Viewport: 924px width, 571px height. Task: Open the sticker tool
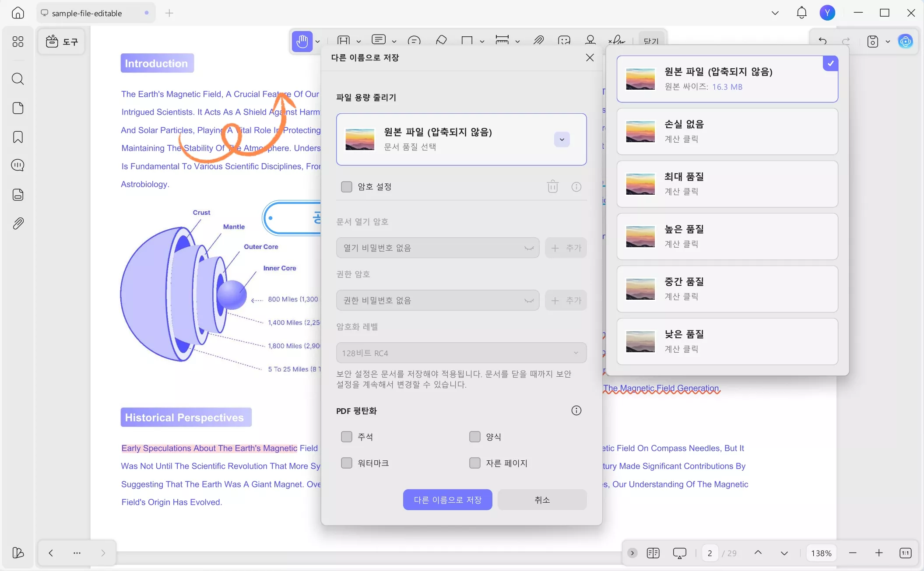click(565, 41)
